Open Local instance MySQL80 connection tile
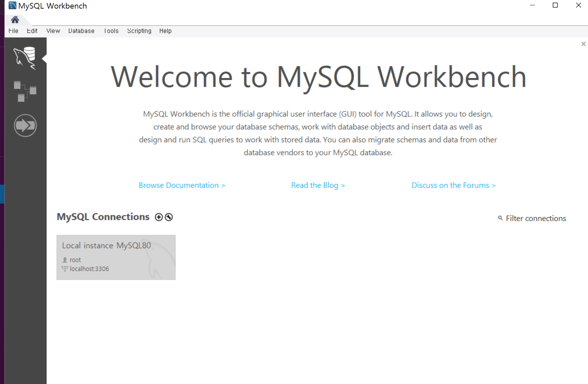 point(116,257)
